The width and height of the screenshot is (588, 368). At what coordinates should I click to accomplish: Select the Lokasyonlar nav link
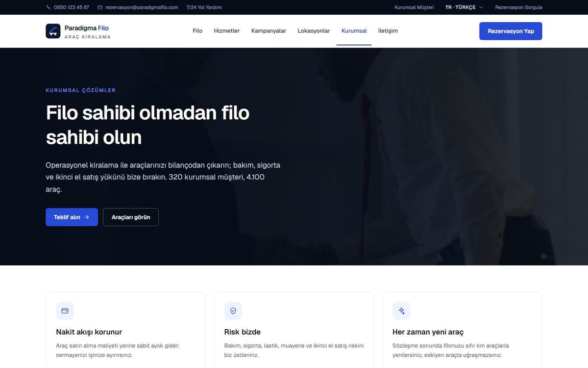click(x=314, y=31)
